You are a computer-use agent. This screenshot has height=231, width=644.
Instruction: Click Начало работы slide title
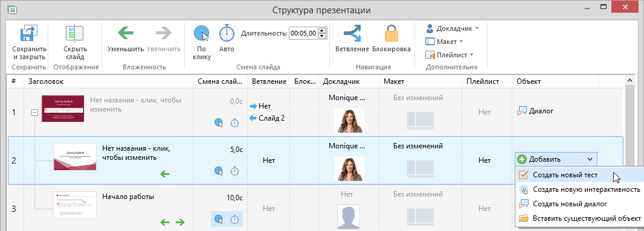(127, 197)
